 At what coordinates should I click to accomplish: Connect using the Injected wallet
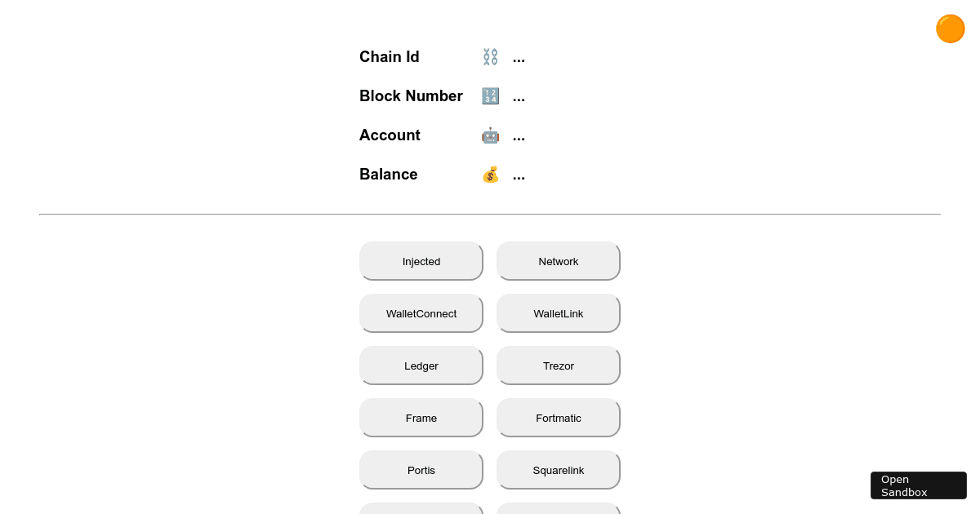coord(421,261)
